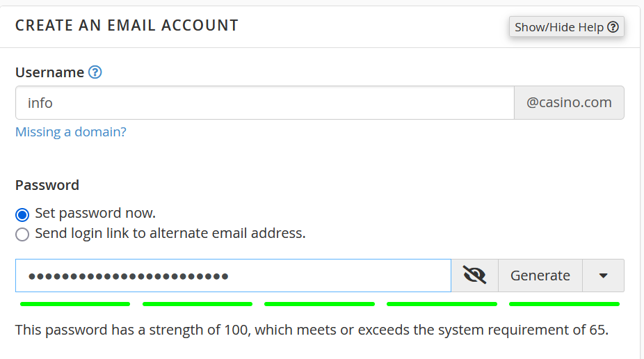644x359 pixels.
Task: Click the Show/Hide Help button text
Action: pyautogui.click(x=559, y=27)
